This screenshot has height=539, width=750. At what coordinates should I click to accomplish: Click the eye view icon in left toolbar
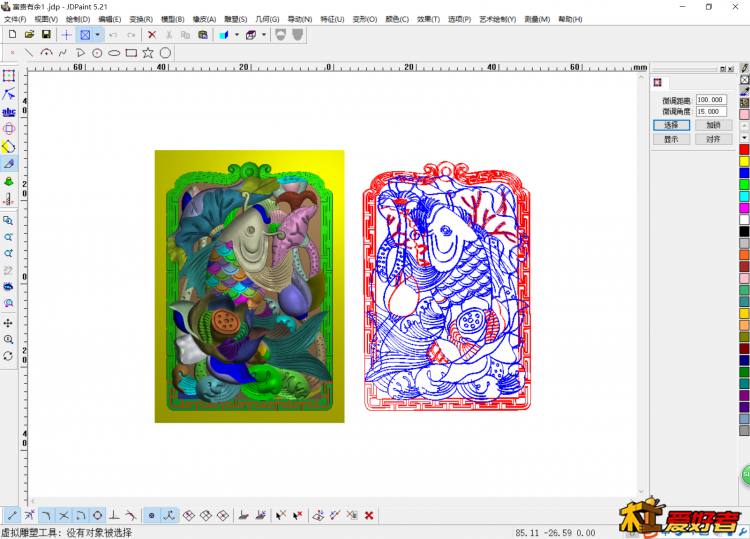pyautogui.click(x=8, y=286)
